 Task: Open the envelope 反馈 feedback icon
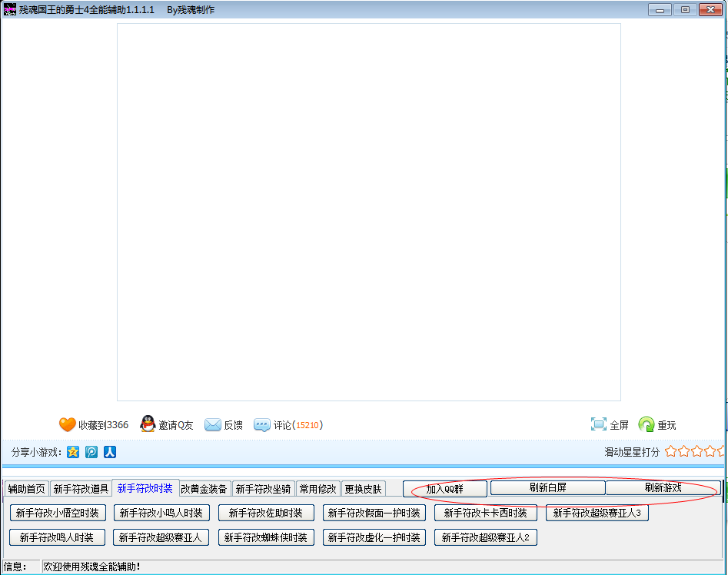point(213,424)
